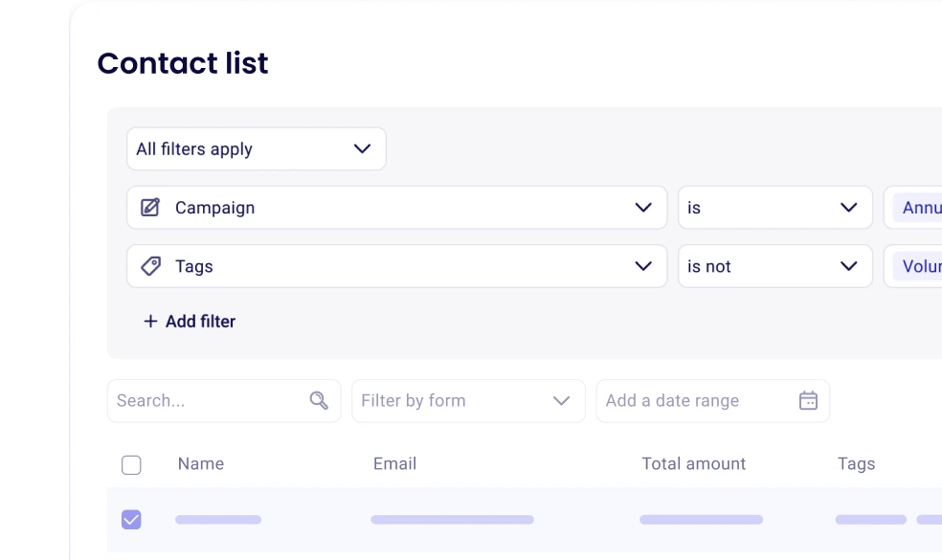Sort by the Name column header

click(x=201, y=463)
